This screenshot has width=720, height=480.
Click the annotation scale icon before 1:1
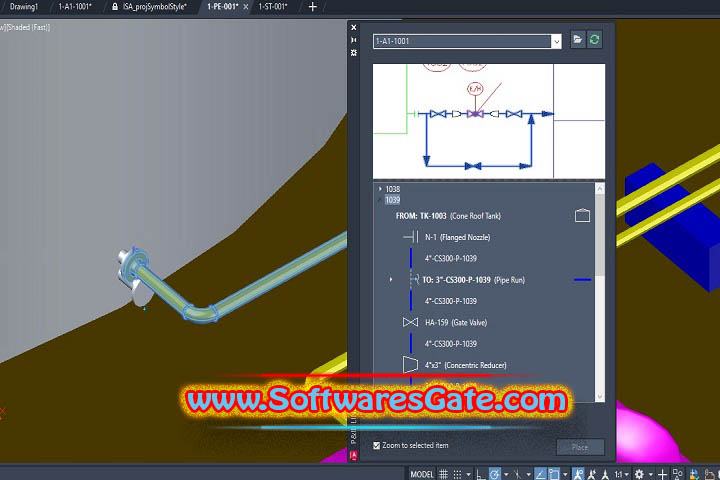[x=605, y=474]
